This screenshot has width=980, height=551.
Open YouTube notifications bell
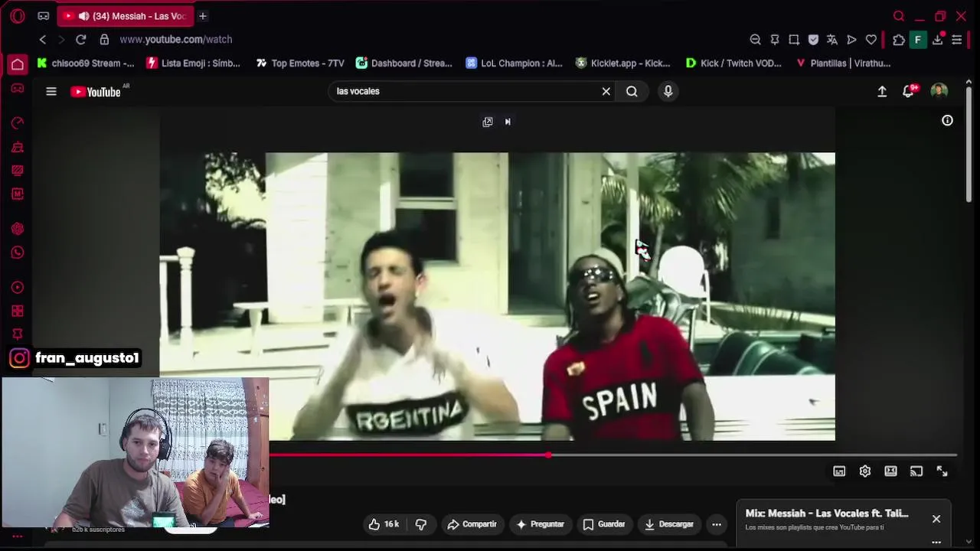pos(909,91)
